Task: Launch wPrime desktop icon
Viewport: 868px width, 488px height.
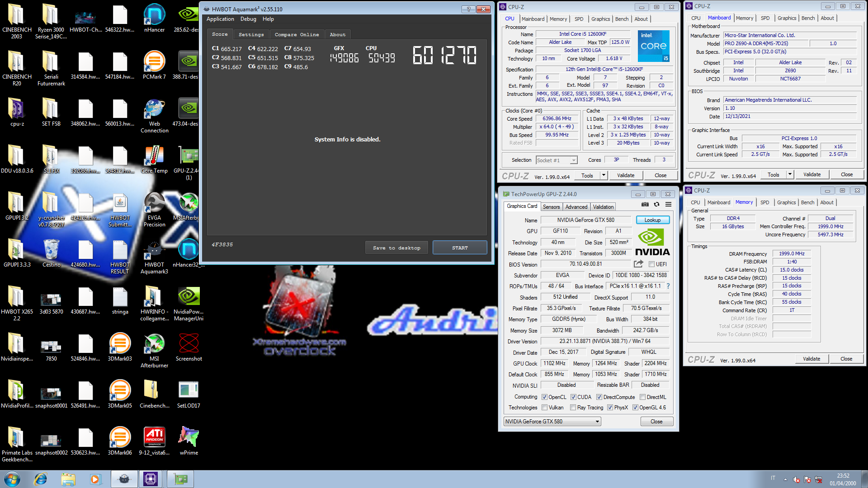Action: (189, 441)
